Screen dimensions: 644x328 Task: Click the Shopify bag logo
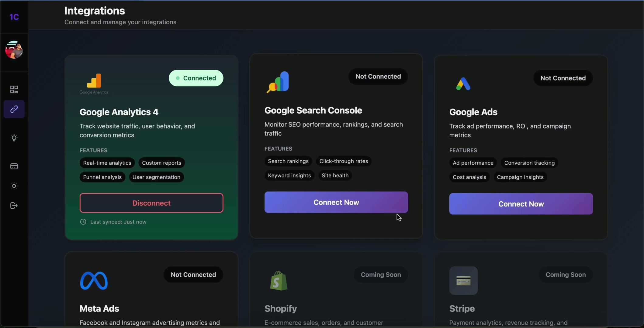[279, 281]
